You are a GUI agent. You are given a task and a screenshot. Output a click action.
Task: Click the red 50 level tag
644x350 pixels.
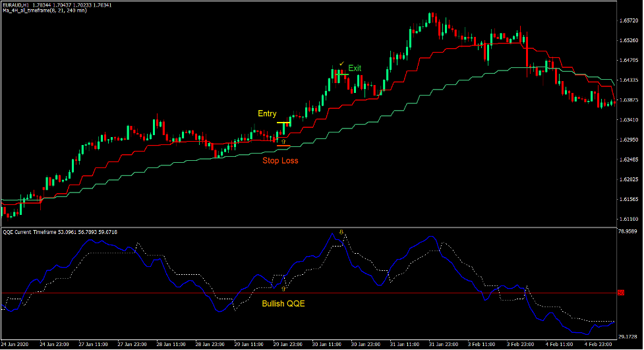620,293
